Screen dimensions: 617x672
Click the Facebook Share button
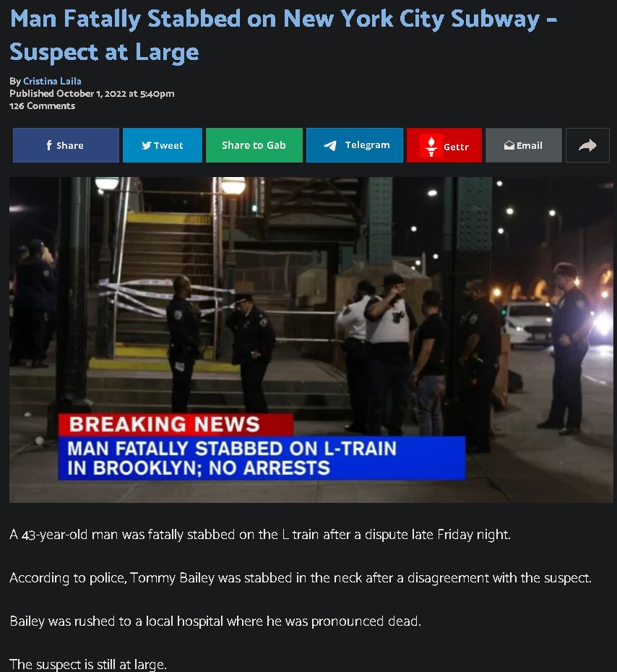coord(66,145)
